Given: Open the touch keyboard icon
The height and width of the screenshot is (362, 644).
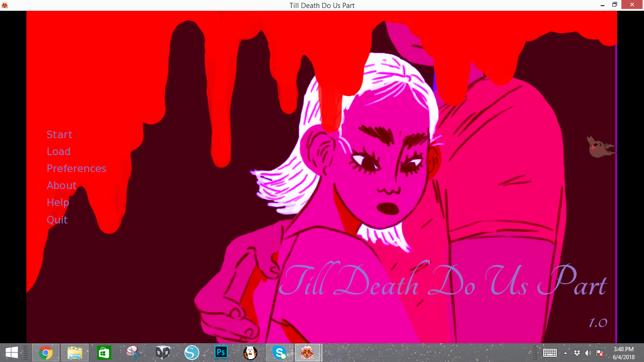Looking at the screenshot, I should point(550,353).
